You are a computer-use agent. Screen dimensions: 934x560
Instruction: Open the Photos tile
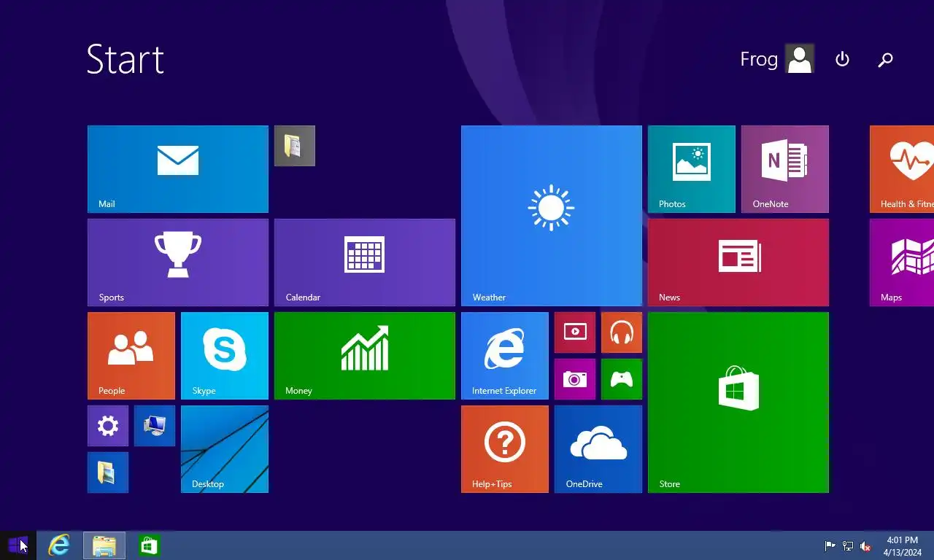pyautogui.click(x=692, y=169)
